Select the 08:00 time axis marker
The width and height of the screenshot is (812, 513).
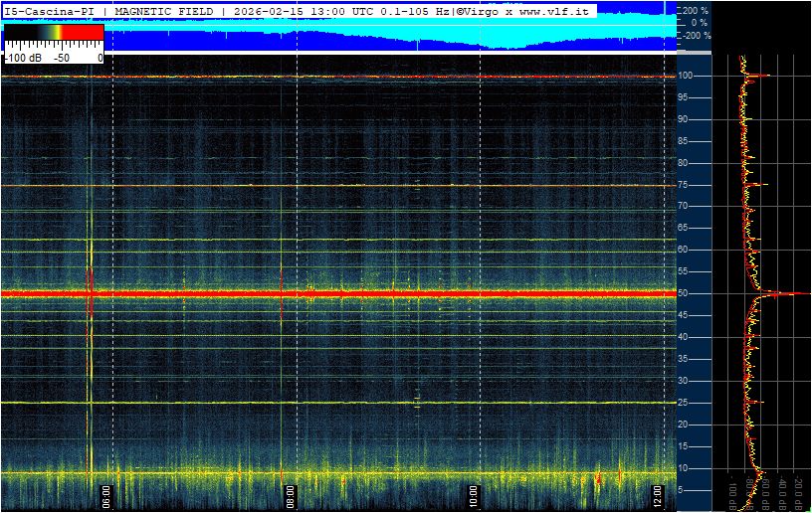point(290,493)
